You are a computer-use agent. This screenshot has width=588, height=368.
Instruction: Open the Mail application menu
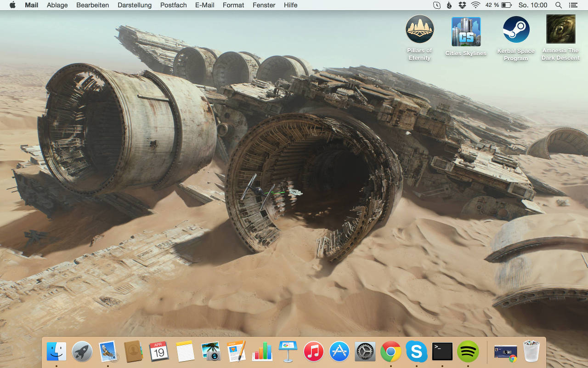tap(31, 5)
